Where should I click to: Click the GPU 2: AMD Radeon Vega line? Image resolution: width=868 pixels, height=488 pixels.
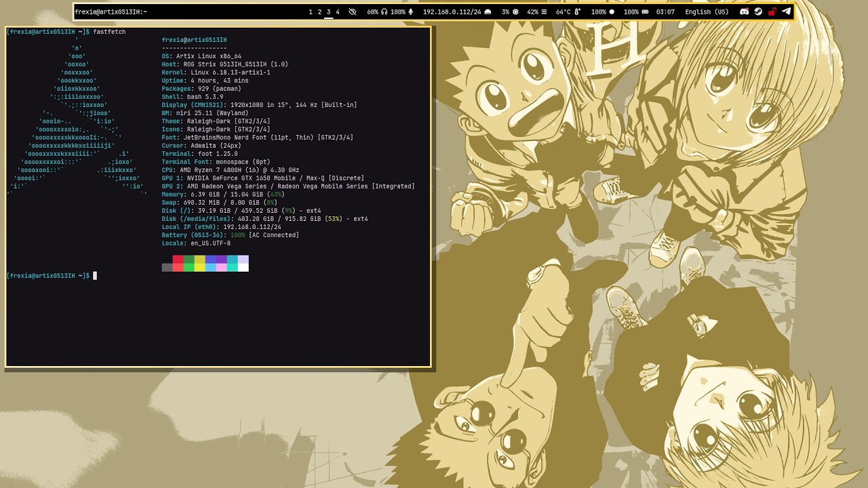coord(288,186)
